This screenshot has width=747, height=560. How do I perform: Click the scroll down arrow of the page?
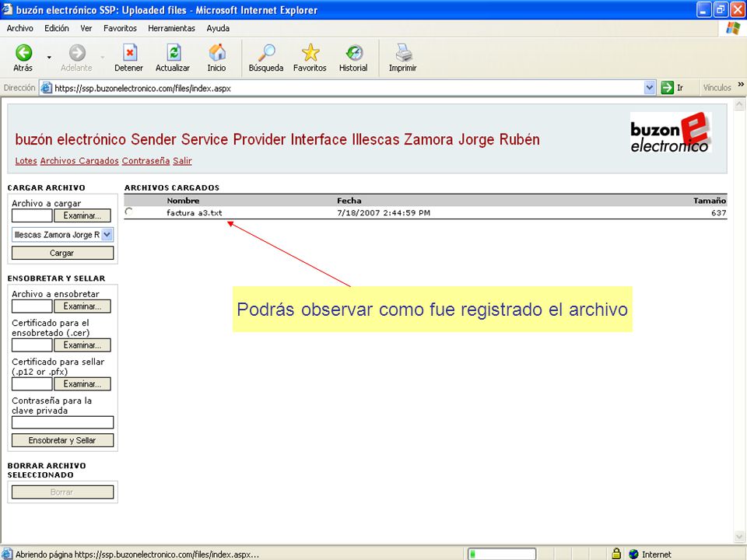[739, 537]
